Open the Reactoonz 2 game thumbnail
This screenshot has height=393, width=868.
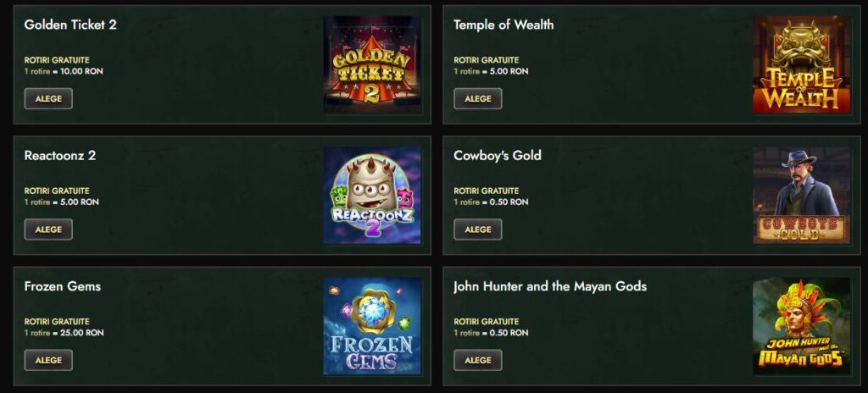tap(372, 196)
